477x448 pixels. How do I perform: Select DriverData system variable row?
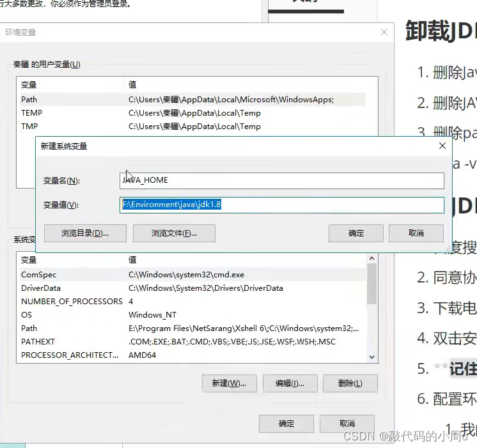pos(193,288)
